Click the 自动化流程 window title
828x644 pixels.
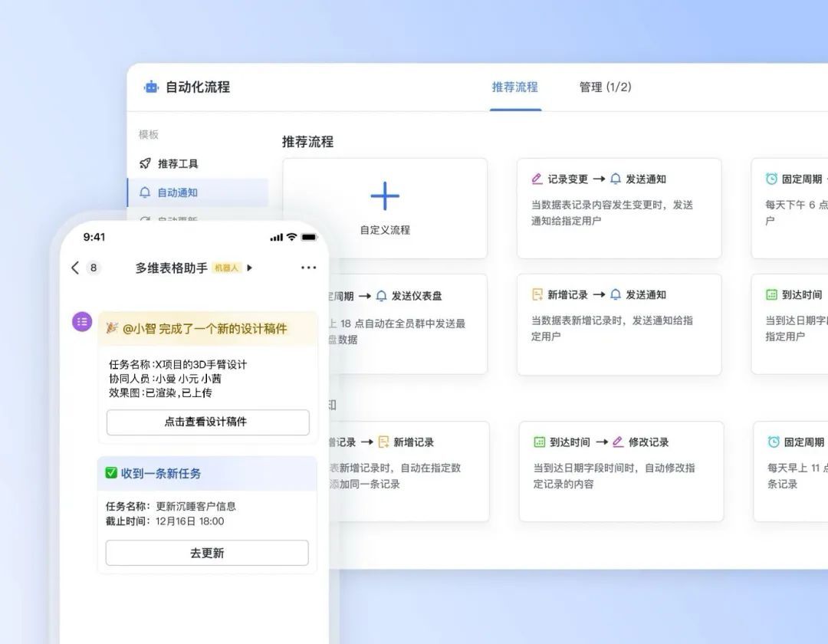click(198, 87)
